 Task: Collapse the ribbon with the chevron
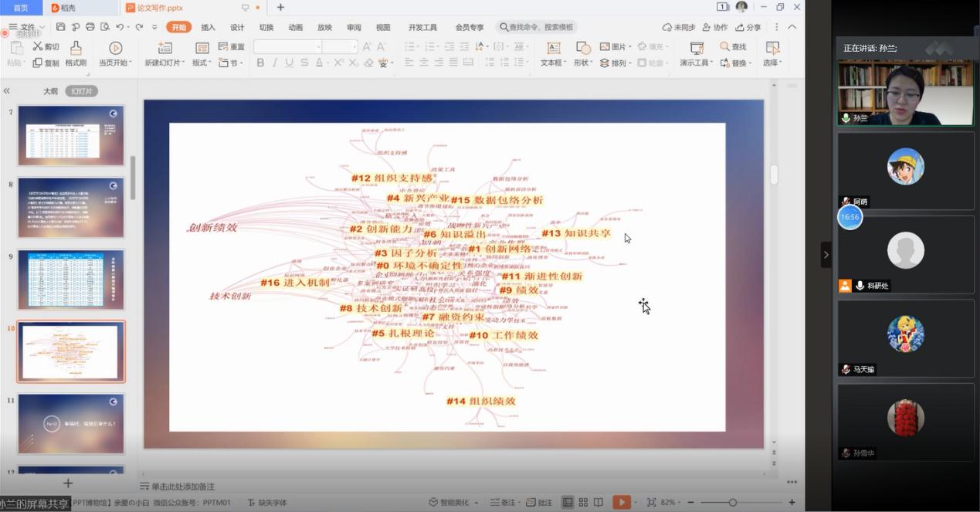pos(792,27)
